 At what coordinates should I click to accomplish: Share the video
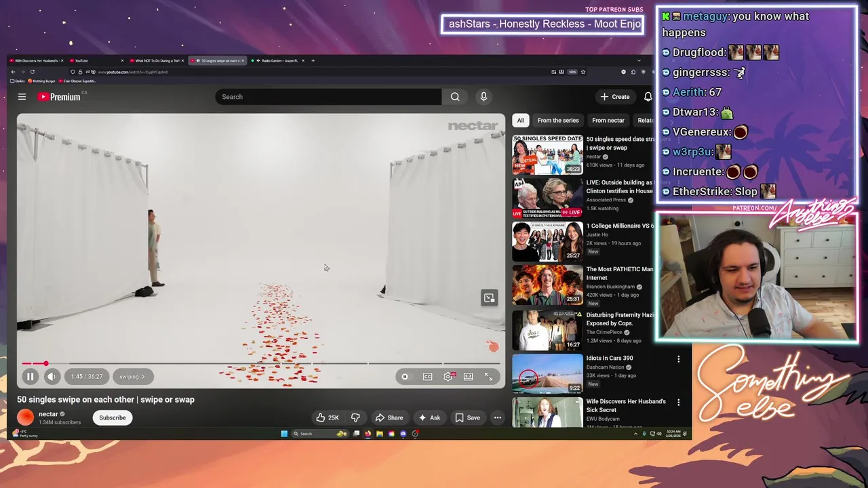(389, 418)
